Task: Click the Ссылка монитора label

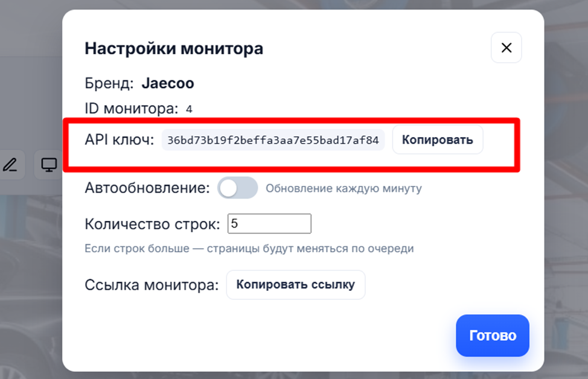Action: click(x=152, y=285)
